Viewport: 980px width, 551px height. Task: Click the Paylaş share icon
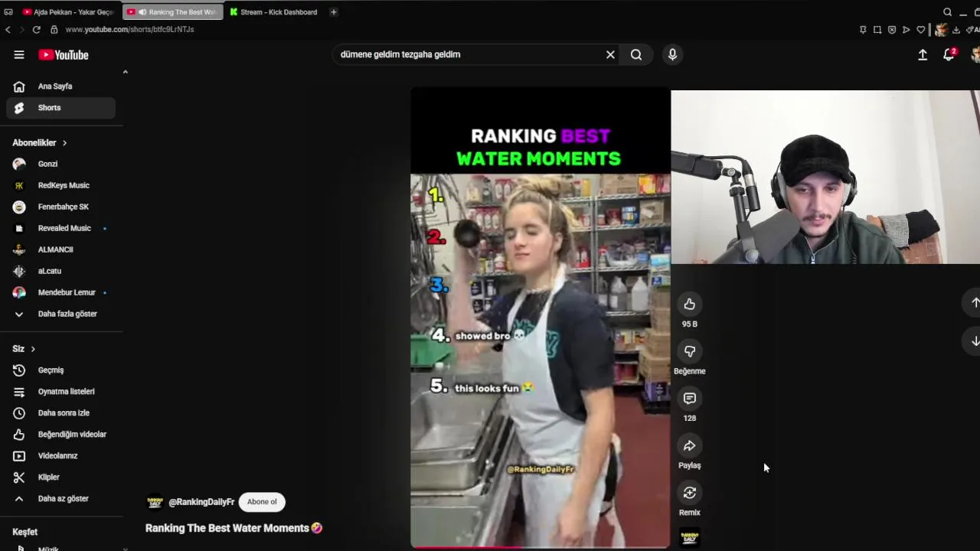690,445
